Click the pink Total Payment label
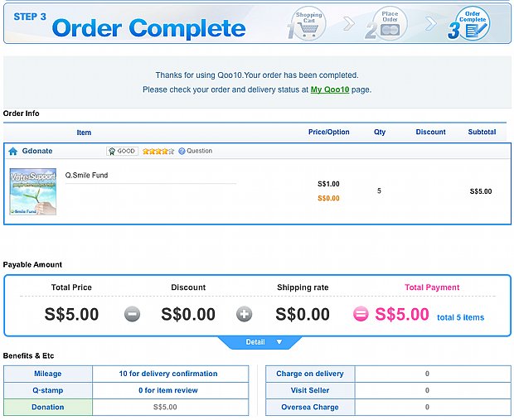The image size is (514, 420). coord(432,287)
